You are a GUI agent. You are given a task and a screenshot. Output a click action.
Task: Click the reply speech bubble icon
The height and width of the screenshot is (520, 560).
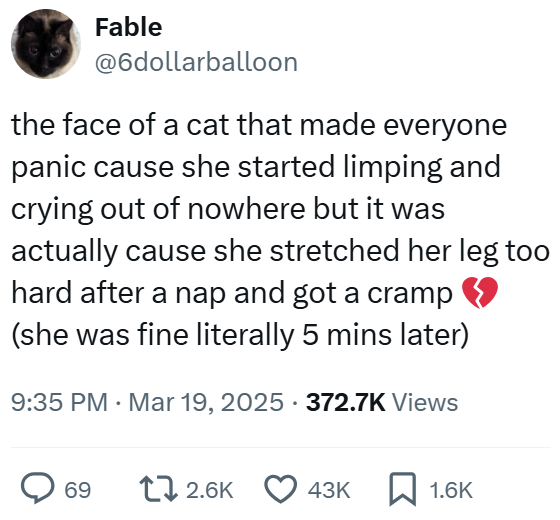[38, 488]
